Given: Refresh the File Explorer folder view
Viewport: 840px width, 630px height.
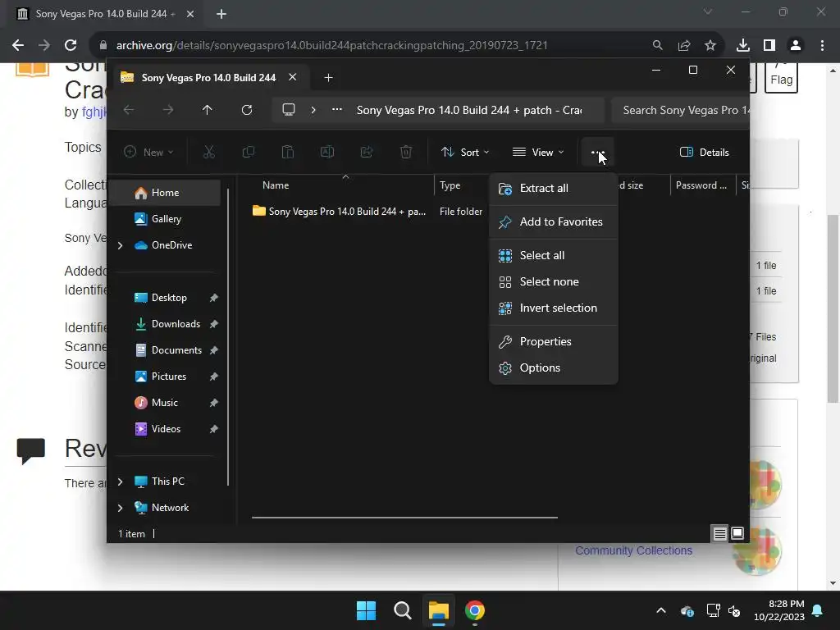Looking at the screenshot, I should (247, 110).
